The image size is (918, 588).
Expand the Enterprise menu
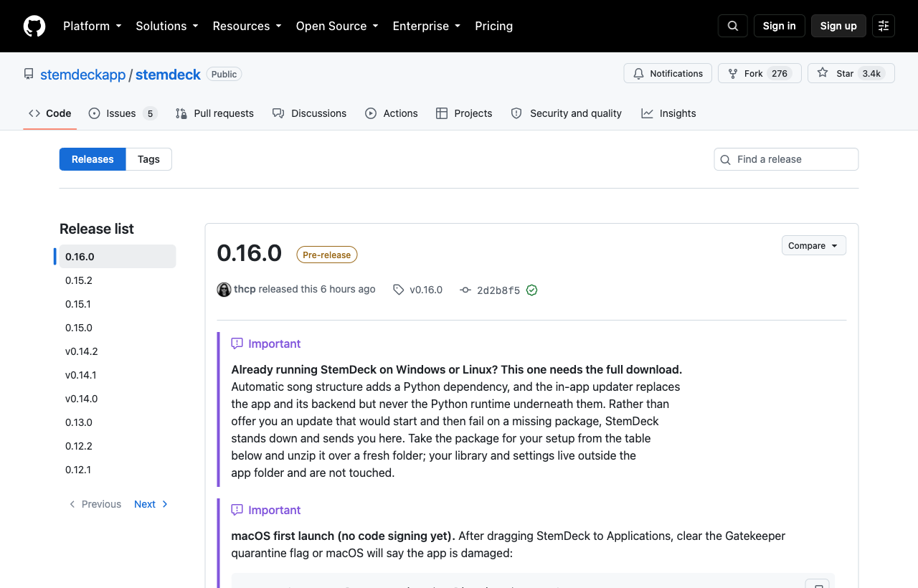427,26
